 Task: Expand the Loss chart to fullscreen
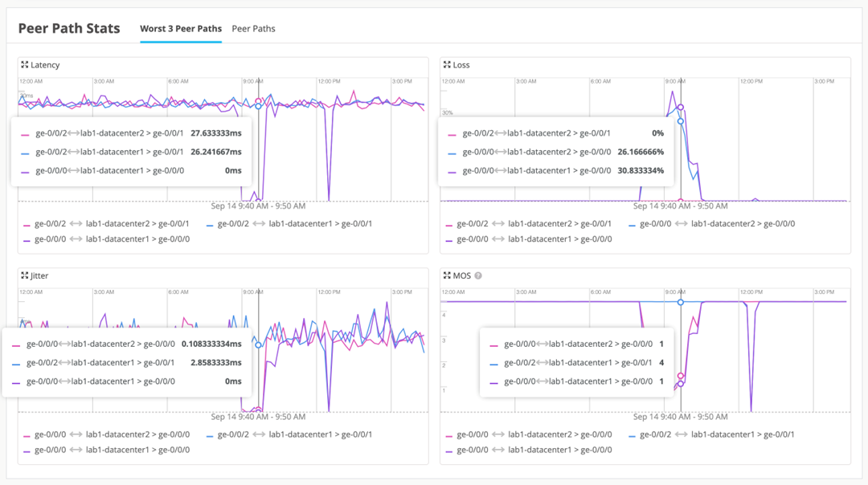(447, 65)
